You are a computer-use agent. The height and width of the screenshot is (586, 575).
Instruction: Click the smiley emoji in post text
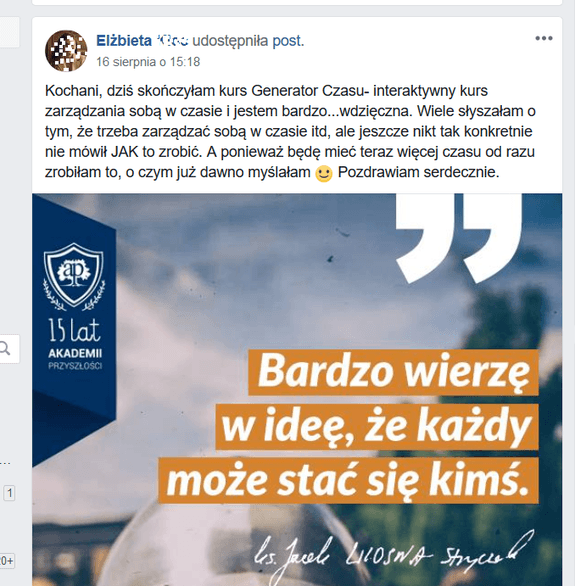(324, 174)
